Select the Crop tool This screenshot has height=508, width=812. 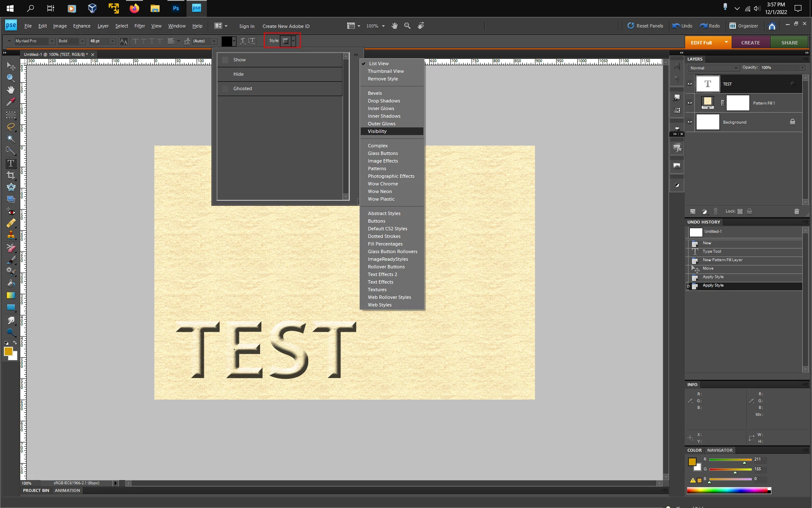click(x=11, y=175)
